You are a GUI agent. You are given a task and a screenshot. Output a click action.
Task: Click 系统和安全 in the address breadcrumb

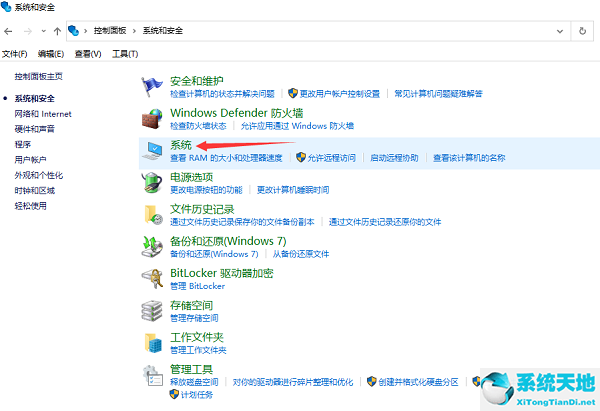[x=163, y=31]
